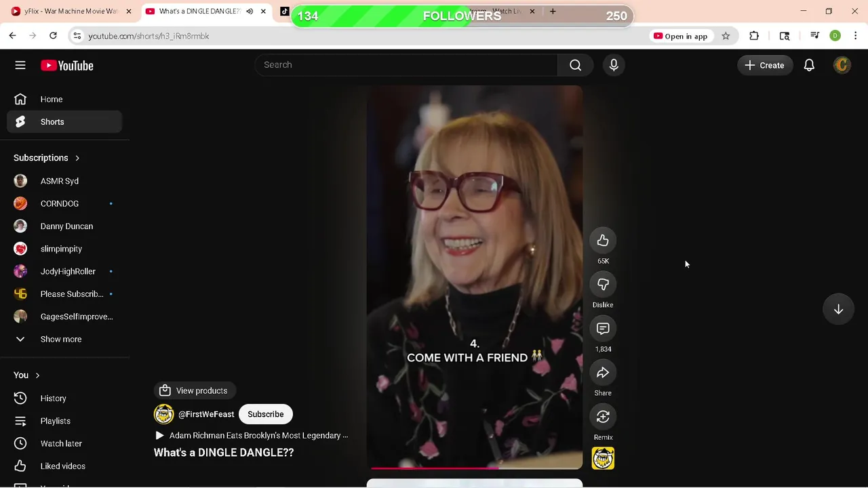Screen dimensions: 868x488
Task: Open slimpimpity channel subscription
Action: (64, 249)
